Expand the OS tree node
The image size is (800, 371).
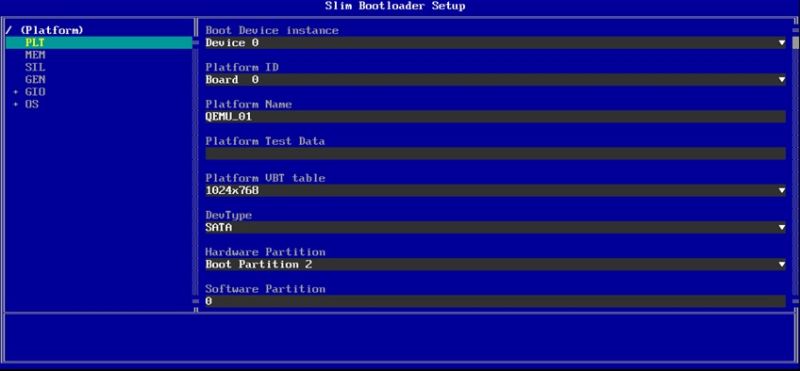[x=16, y=104]
